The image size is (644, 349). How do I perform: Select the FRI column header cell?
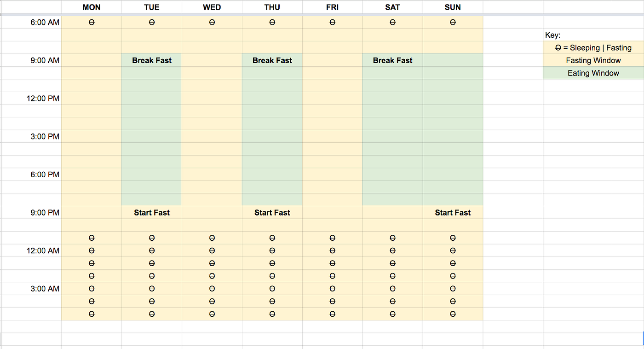(332, 7)
